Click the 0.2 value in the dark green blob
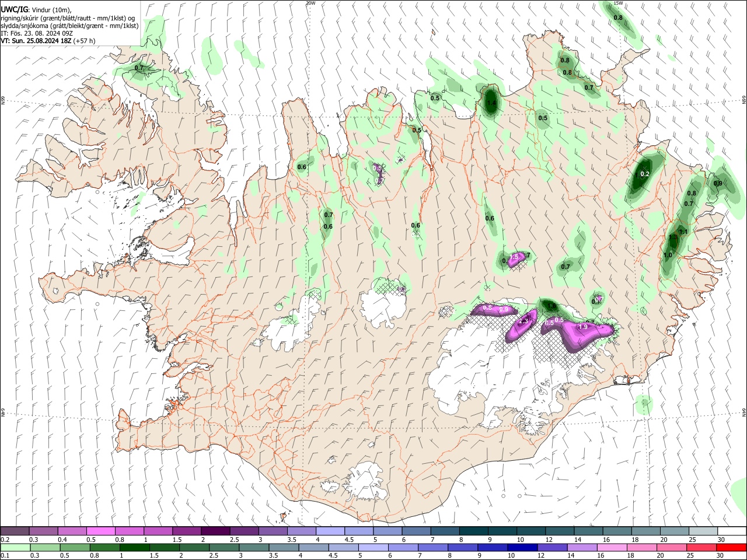 pyautogui.click(x=645, y=174)
